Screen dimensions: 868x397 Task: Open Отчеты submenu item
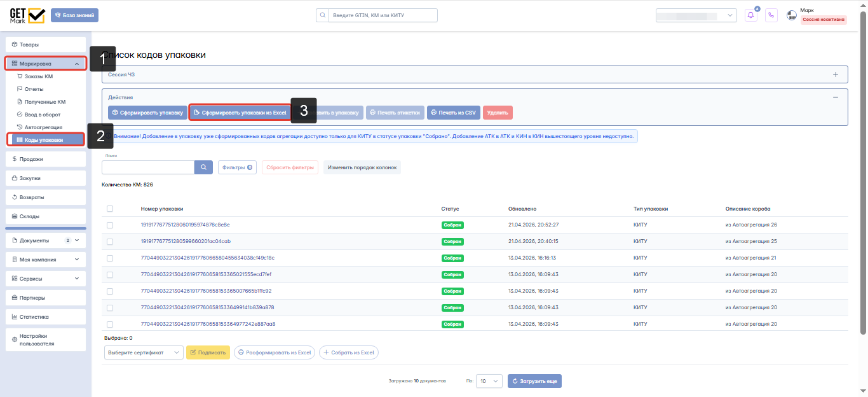tap(34, 89)
